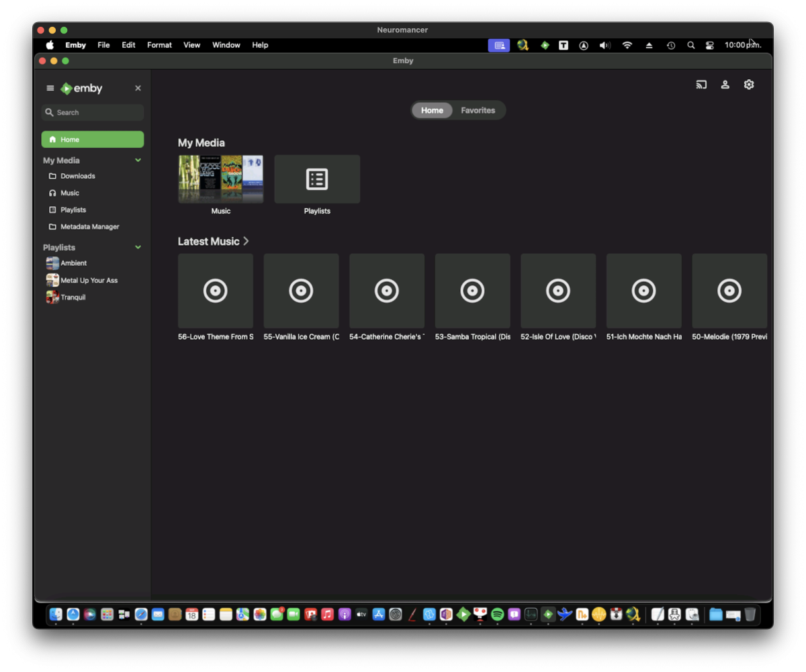The height and width of the screenshot is (672, 806).
Task: Collapse the My Media sidebar section
Action: coord(138,160)
